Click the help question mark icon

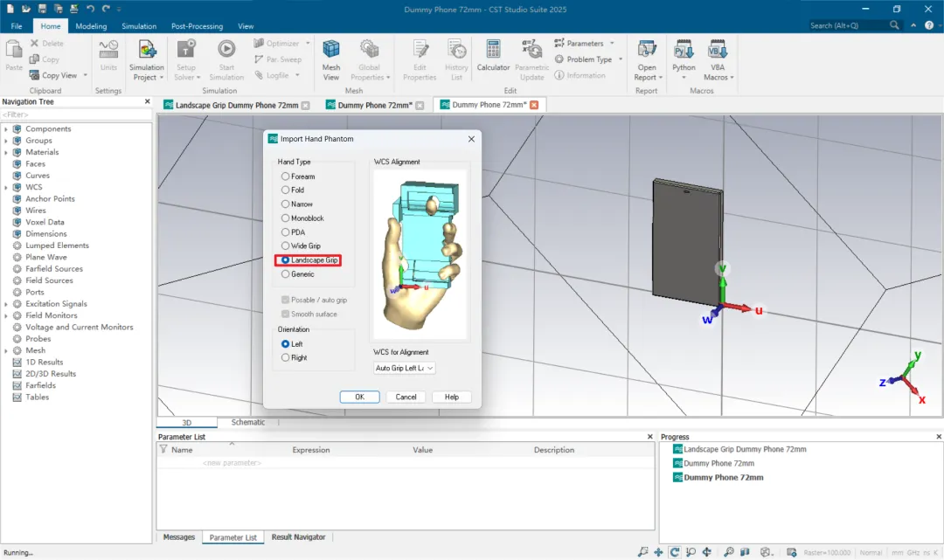click(929, 25)
